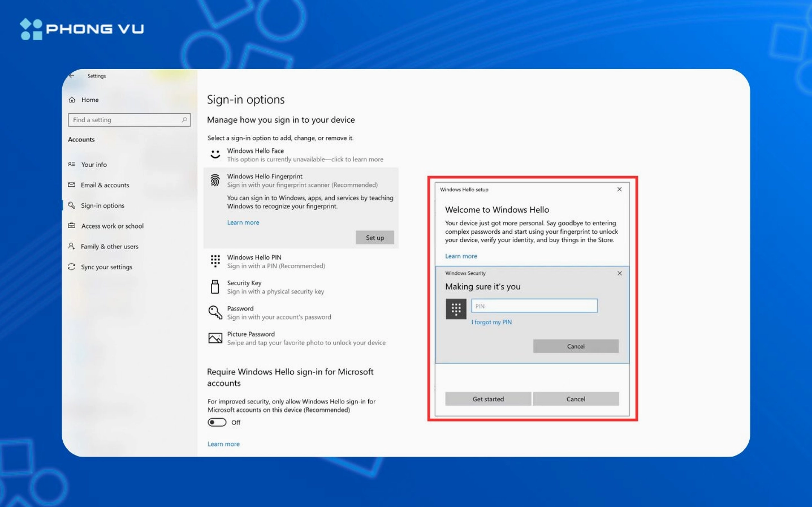Viewport: 812px width, 507px height.
Task: Click the Home icon in sidebar
Action: point(72,100)
